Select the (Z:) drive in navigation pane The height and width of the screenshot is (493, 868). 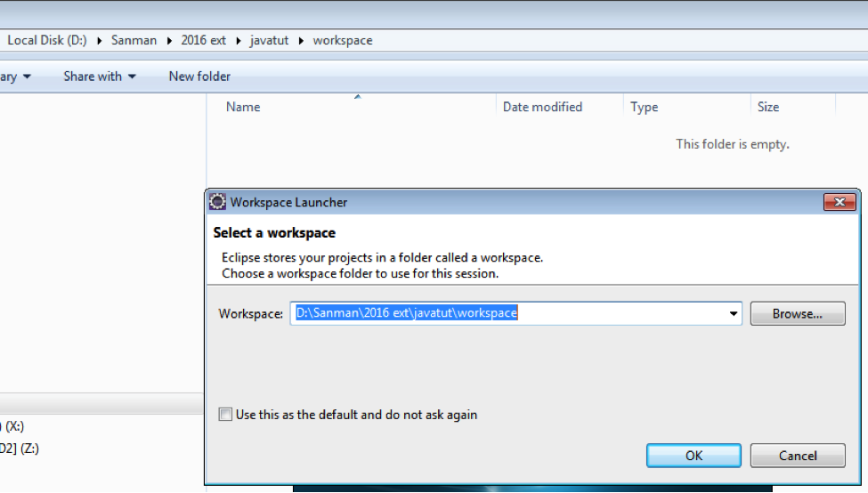[20, 449]
